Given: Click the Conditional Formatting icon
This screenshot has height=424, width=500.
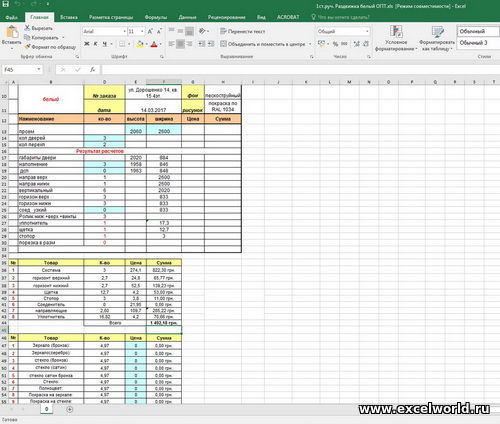Looking at the screenshot, I should pyautogui.click(x=396, y=32).
